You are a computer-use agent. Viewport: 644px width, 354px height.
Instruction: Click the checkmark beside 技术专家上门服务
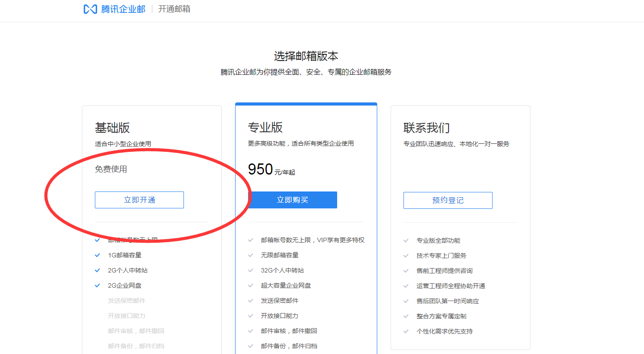[406, 256]
